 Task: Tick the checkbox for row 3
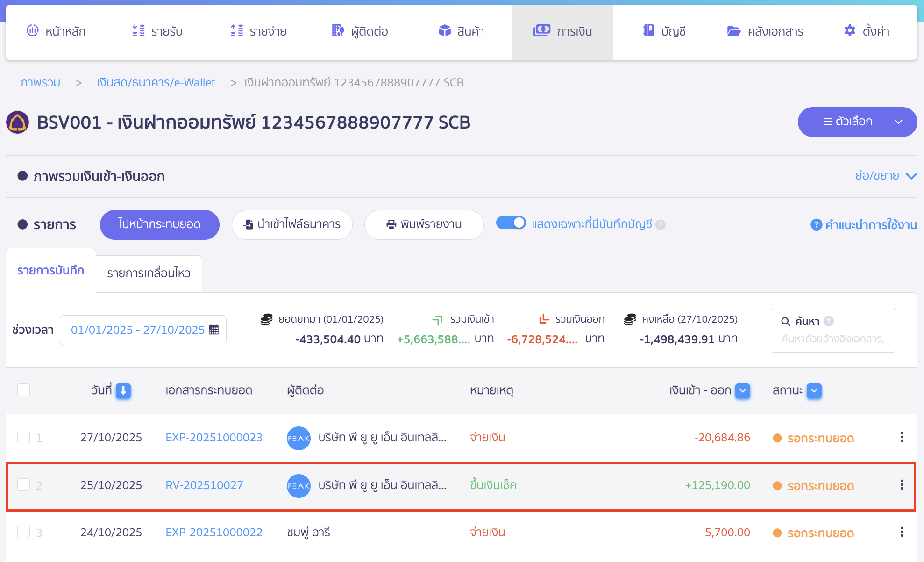click(x=23, y=532)
